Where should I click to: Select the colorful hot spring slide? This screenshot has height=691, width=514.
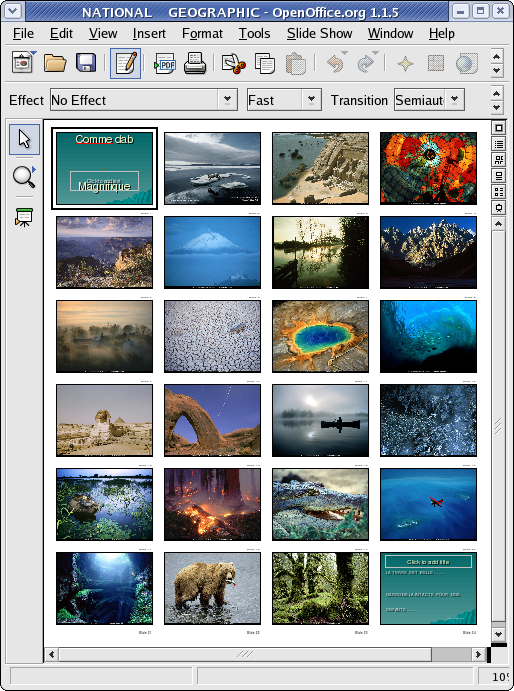320,337
